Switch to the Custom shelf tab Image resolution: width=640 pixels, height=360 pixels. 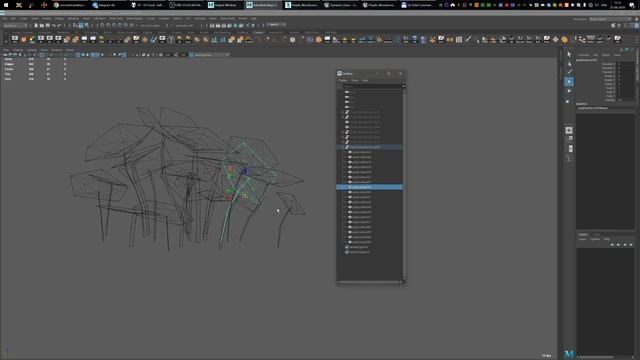point(258,32)
